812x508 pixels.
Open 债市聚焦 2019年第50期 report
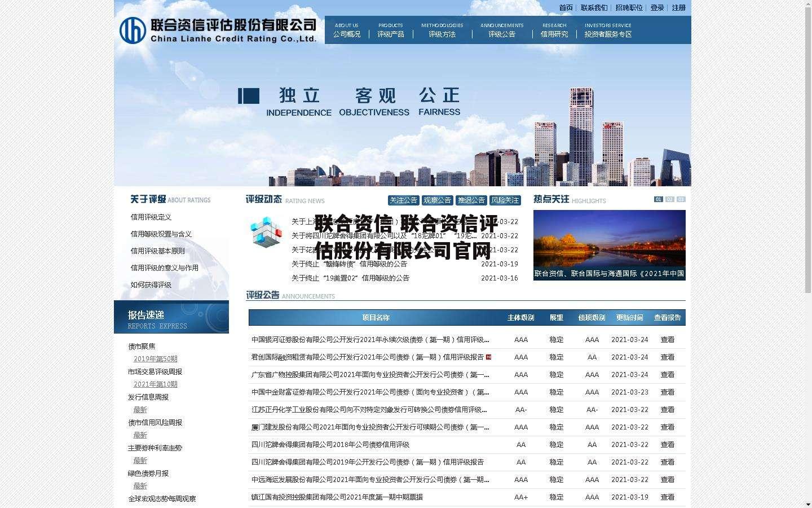pyautogui.click(x=156, y=359)
